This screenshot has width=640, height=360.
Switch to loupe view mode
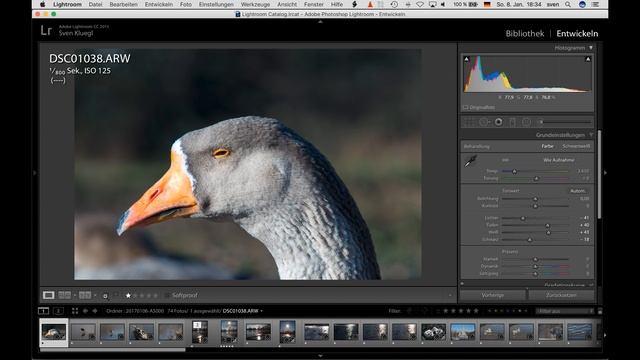tap(49, 295)
